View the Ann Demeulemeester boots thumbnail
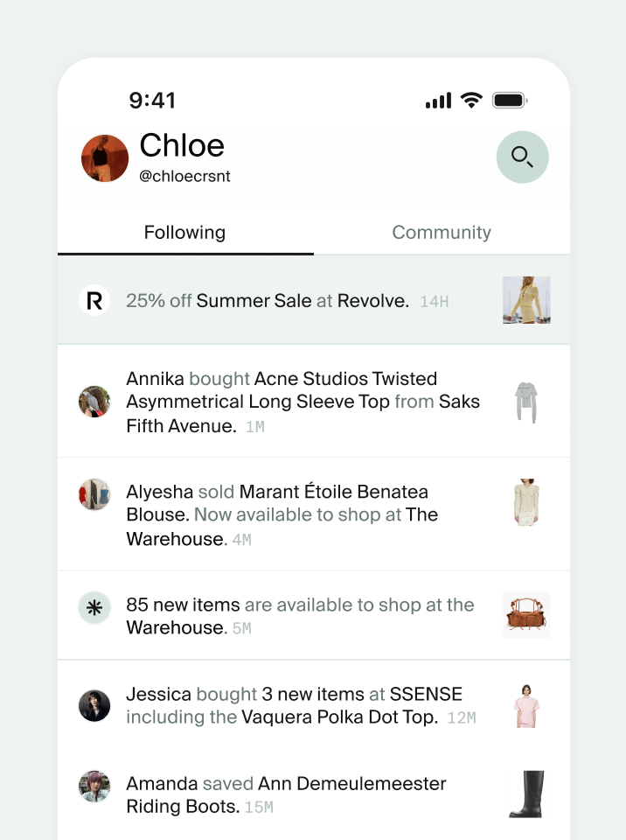 click(526, 794)
